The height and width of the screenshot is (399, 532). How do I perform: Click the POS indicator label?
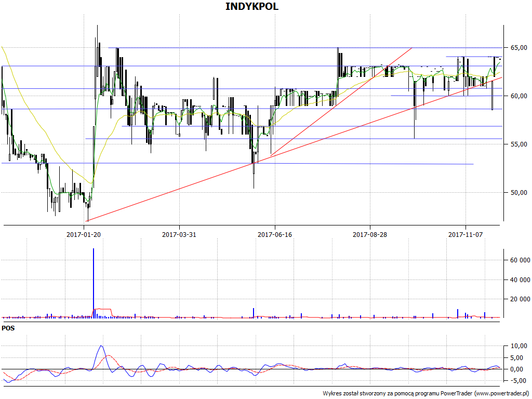8,328
